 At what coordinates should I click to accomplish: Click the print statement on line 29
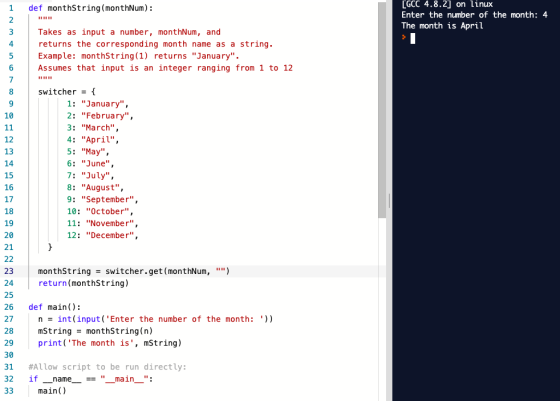110,343
